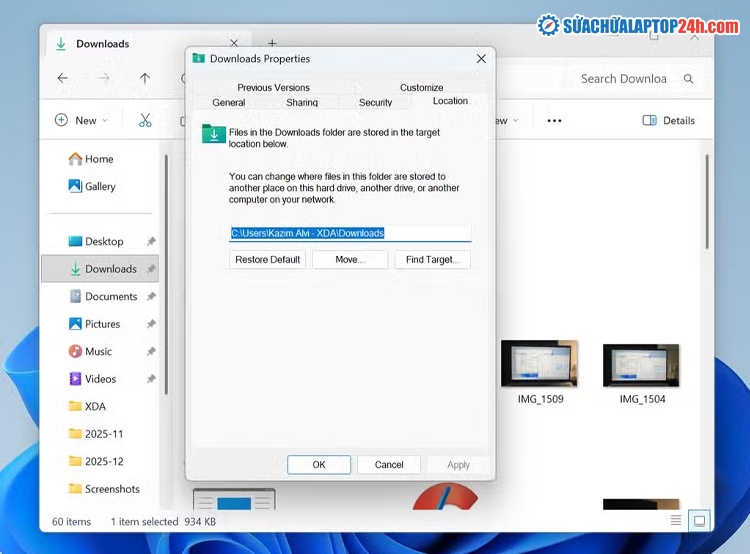Switch to details list view in status bar
750x554 pixels.
pos(677,520)
